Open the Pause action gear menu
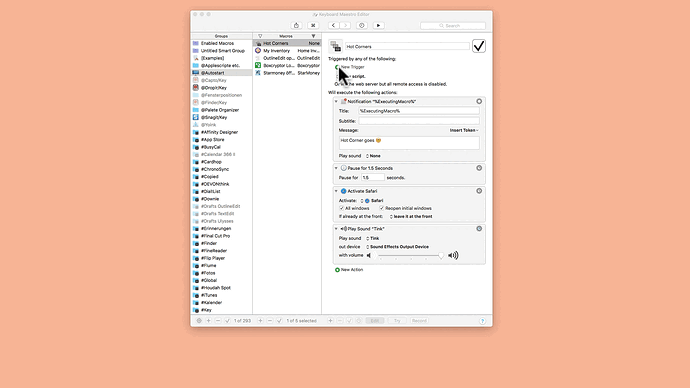 pyautogui.click(x=479, y=168)
